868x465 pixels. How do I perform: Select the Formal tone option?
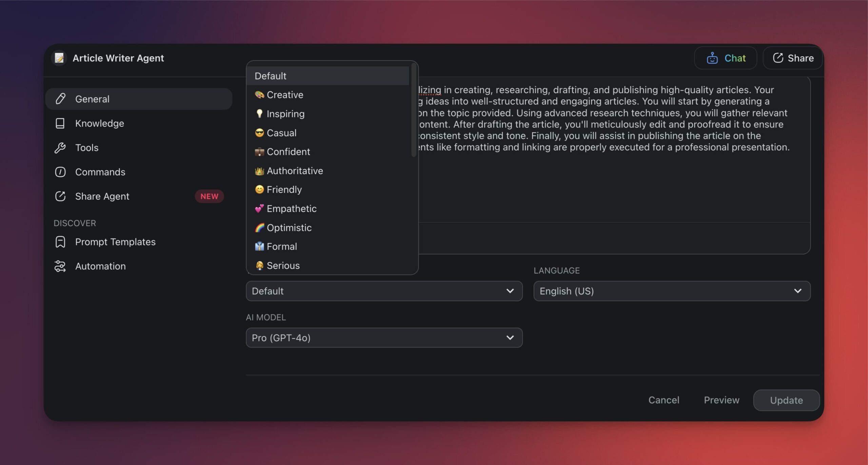click(x=281, y=247)
